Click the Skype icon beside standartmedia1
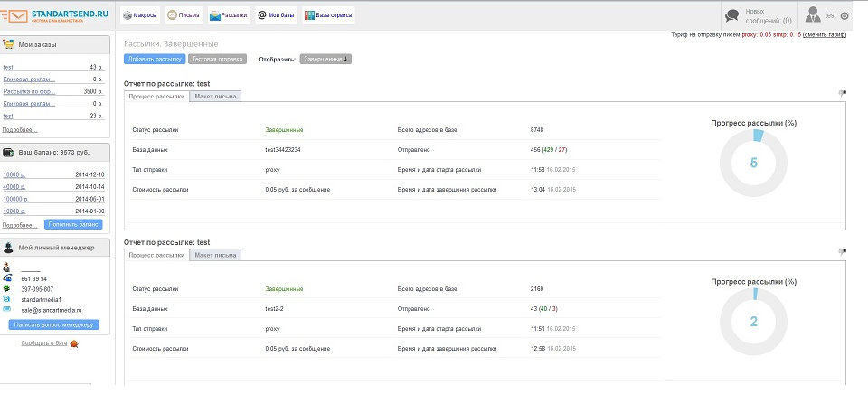 [x=6, y=299]
